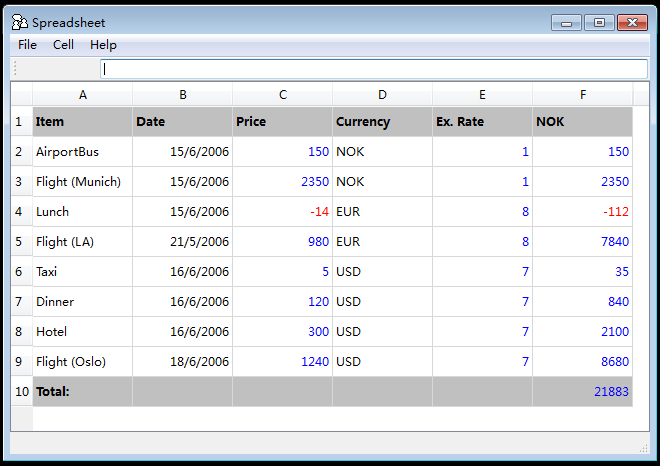The width and height of the screenshot is (660, 466).
Task: Select the NOK cell '2100'
Action: coord(583,332)
